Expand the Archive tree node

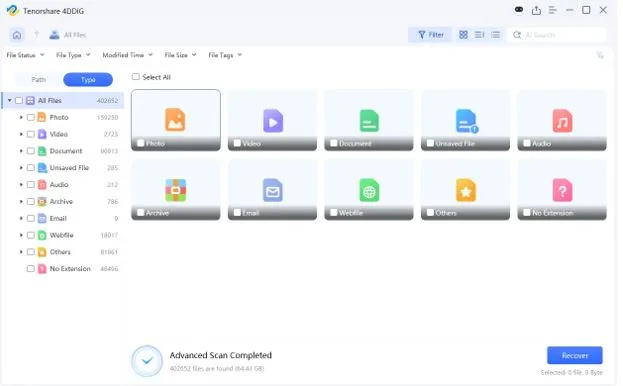[21, 201]
